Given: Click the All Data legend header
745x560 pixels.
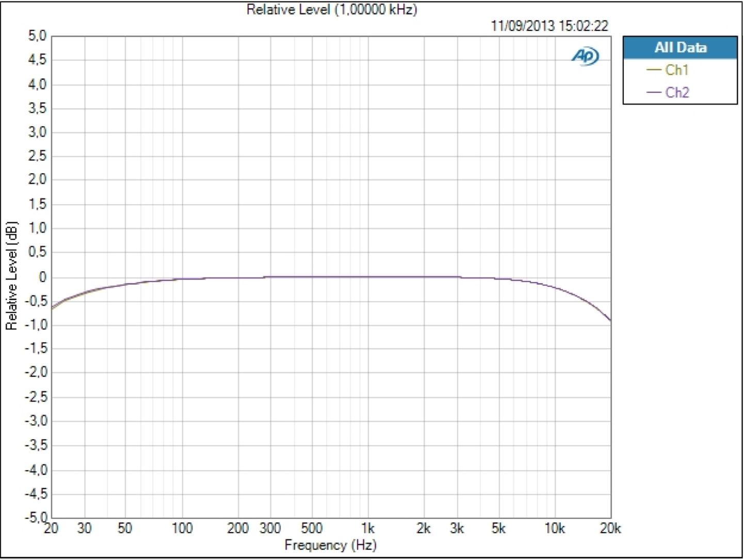Looking at the screenshot, I should [x=680, y=47].
